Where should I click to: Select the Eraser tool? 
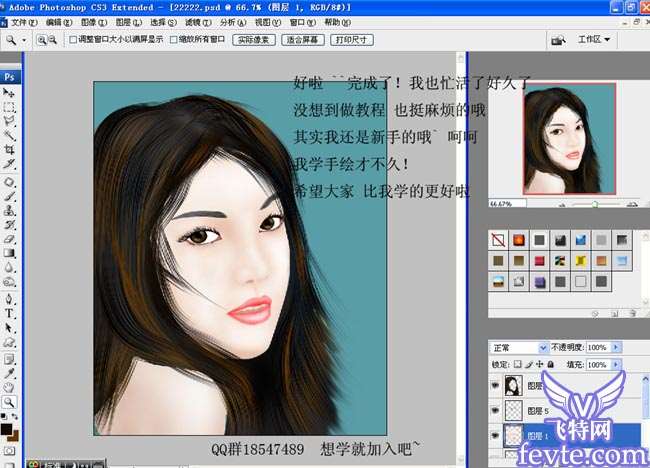(9, 239)
